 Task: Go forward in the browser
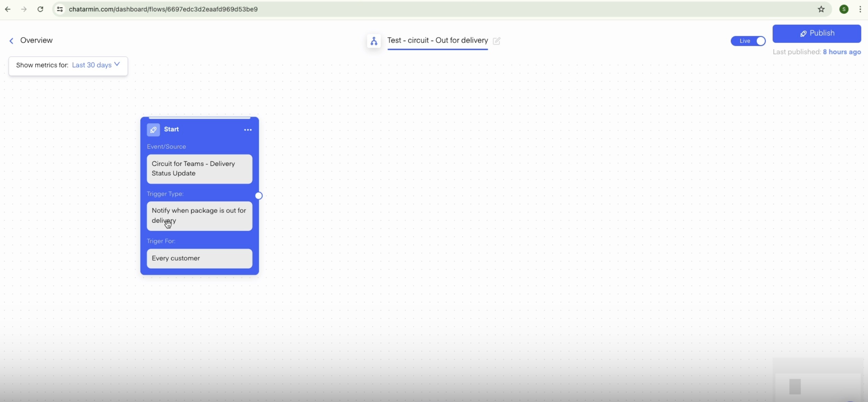(x=24, y=9)
